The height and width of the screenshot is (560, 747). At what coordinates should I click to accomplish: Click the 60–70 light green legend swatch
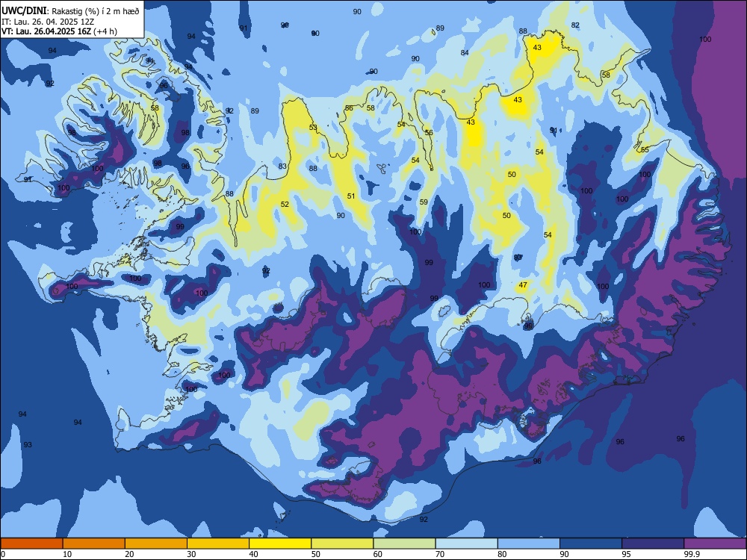pos(404,544)
